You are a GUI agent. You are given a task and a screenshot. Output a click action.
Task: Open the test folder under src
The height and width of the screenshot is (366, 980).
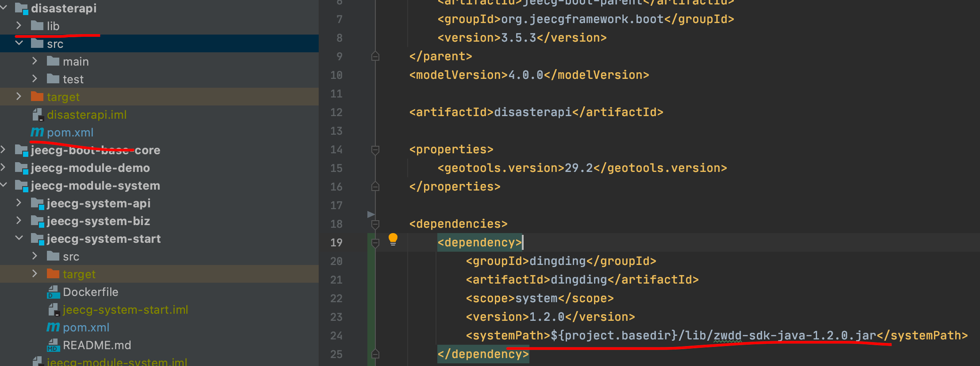click(73, 79)
